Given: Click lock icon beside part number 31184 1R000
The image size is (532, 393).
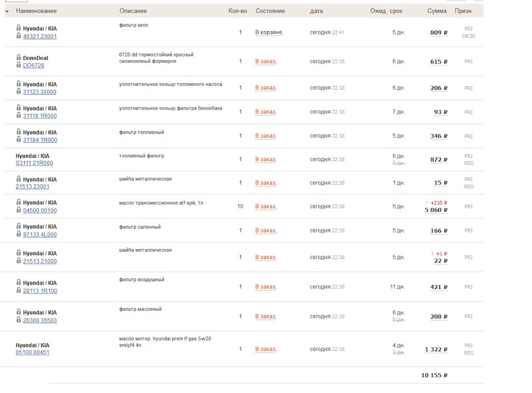Looking at the screenshot, I should coord(19,139).
